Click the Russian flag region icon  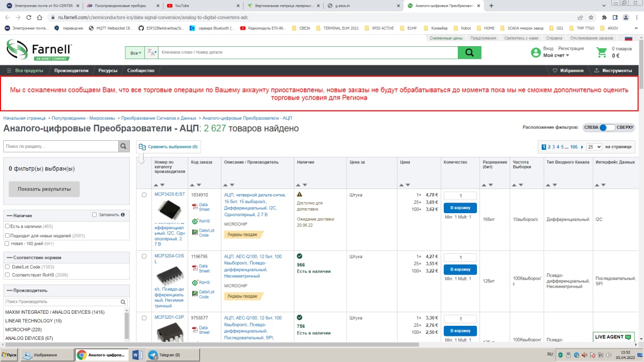(x=628, y=38)
